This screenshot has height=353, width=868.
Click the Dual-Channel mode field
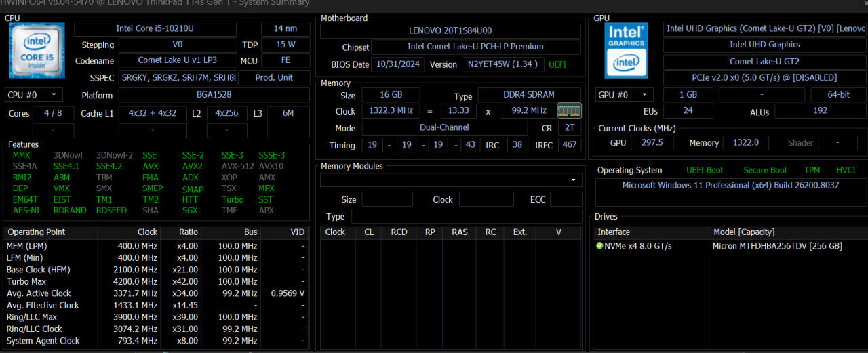444,128
